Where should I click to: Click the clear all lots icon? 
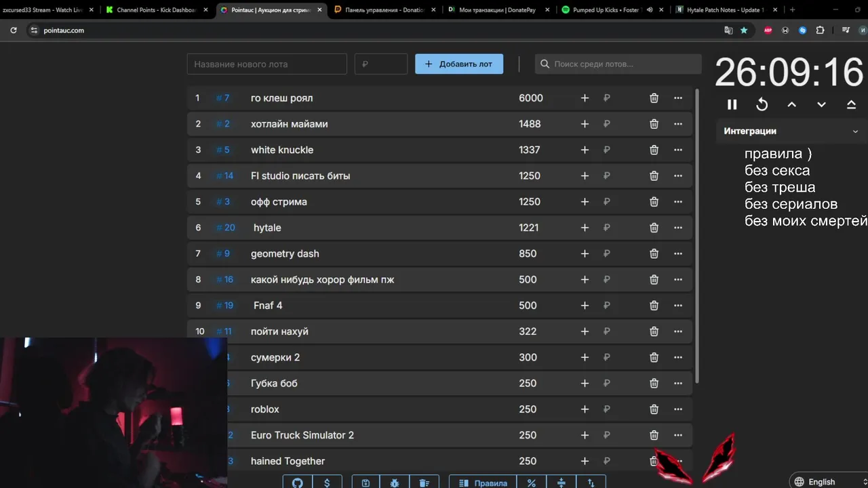(424, 483)
